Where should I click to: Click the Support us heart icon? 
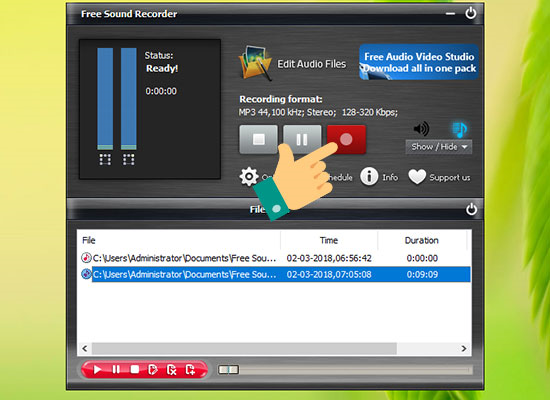pos(417,176)
